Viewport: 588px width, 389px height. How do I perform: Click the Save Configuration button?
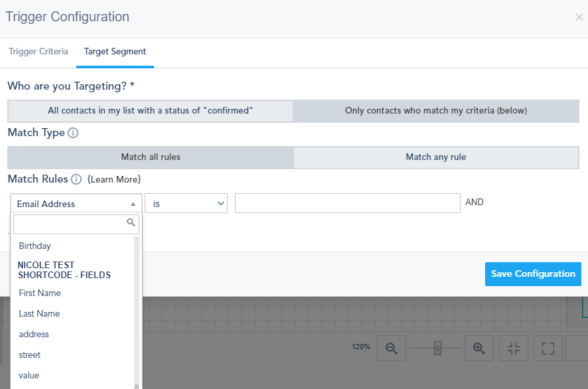click(533, 273)
